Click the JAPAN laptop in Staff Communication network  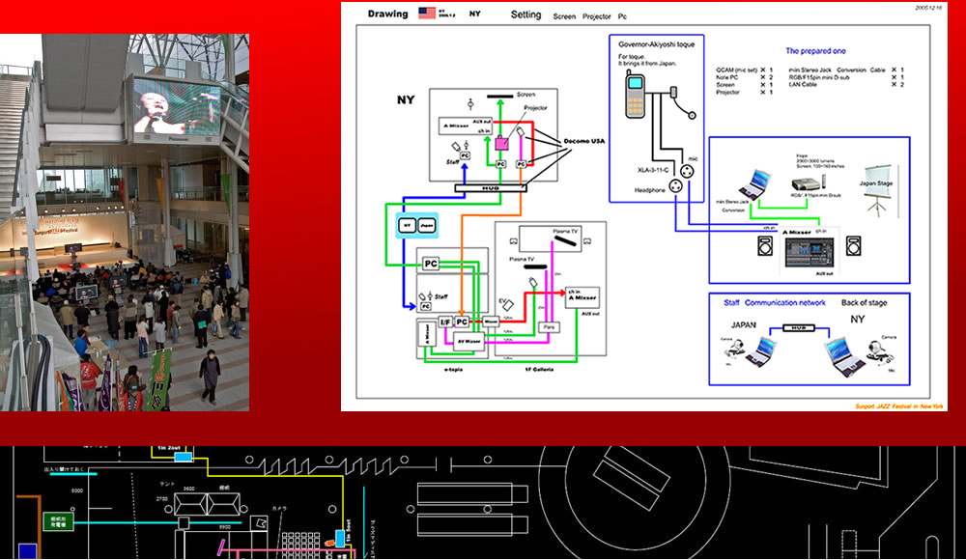pos(761,352)
